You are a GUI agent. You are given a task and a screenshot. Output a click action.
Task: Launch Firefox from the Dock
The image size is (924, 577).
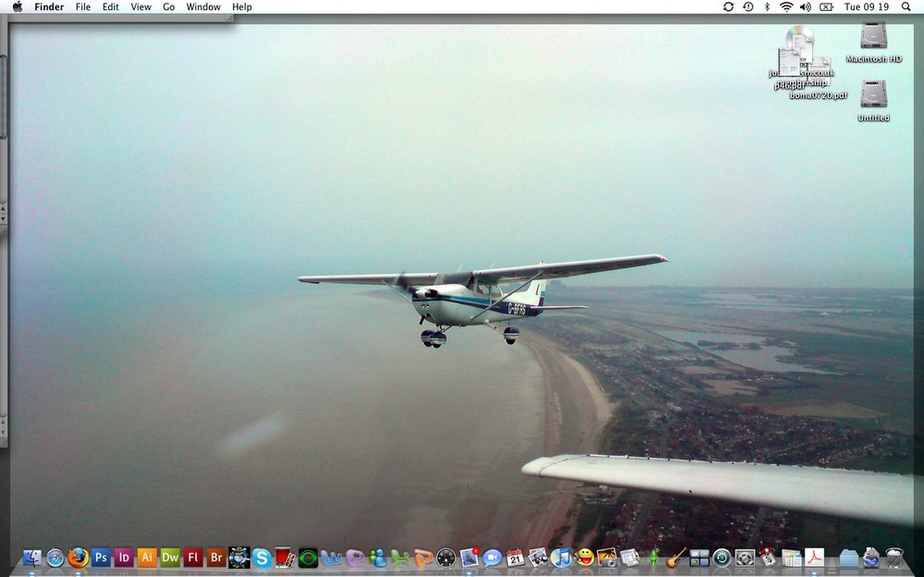78,557
